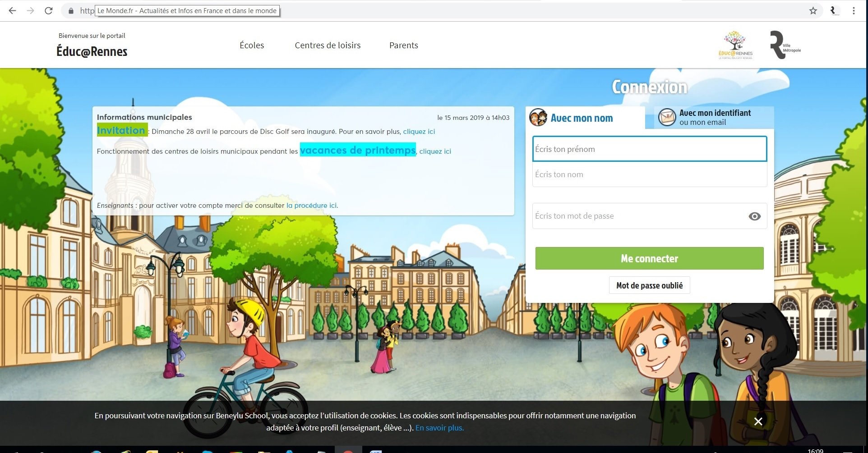Click the vacances de printemps highlighted text
868x453 pixels.
pos(358,150)
